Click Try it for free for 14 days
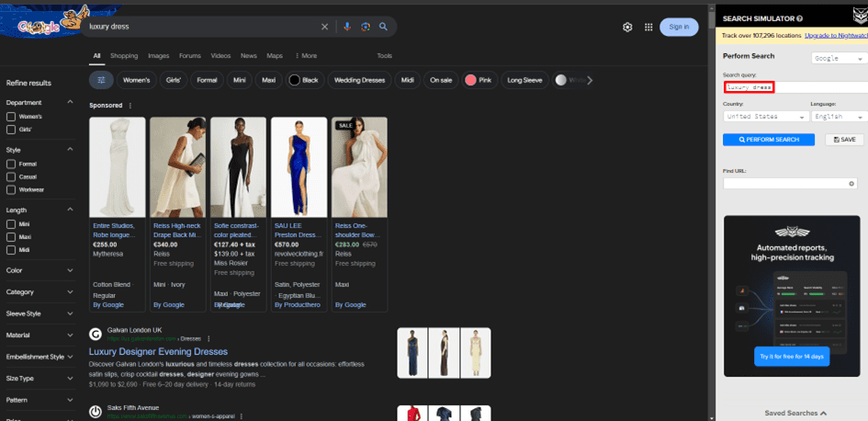The image size is (868, 421). tap(792, 356)
